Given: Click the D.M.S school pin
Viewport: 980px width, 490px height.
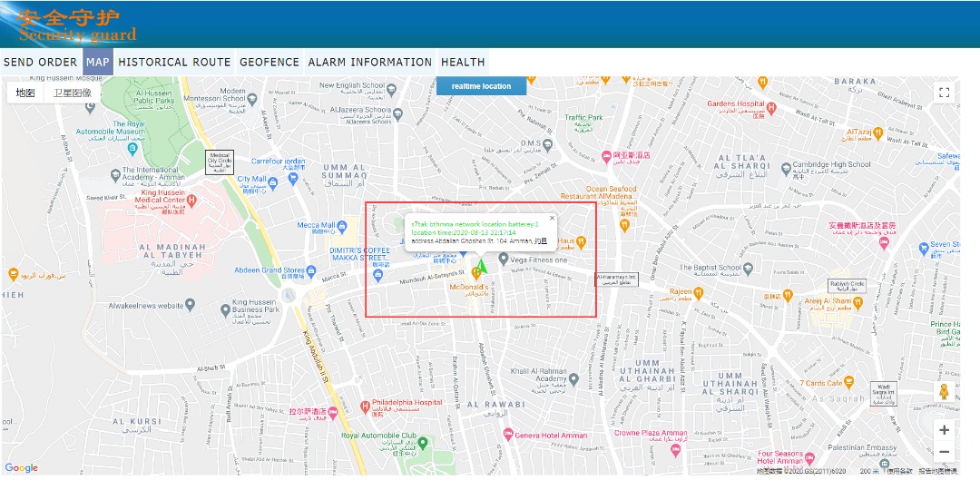Looking at the screenshot, I should 547,145.
